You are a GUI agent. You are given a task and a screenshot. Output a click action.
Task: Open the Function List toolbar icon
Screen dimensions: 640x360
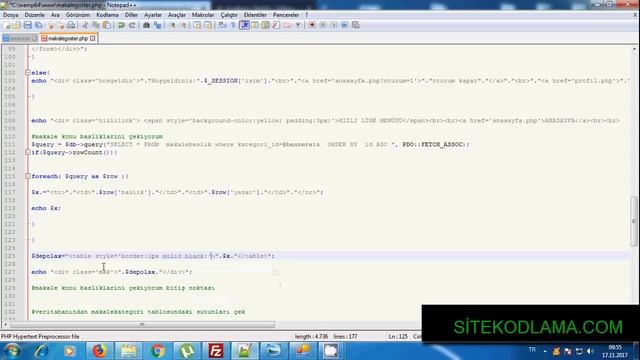tap(276, 25)
